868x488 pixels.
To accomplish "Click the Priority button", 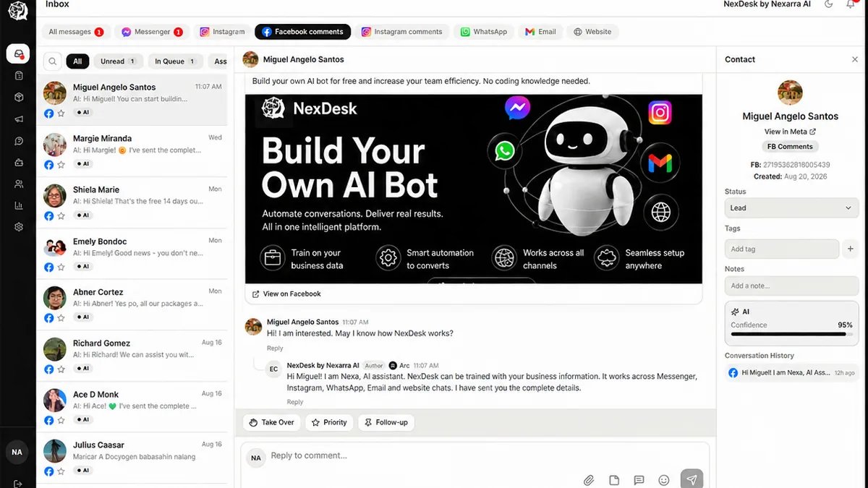I will 329,422.
